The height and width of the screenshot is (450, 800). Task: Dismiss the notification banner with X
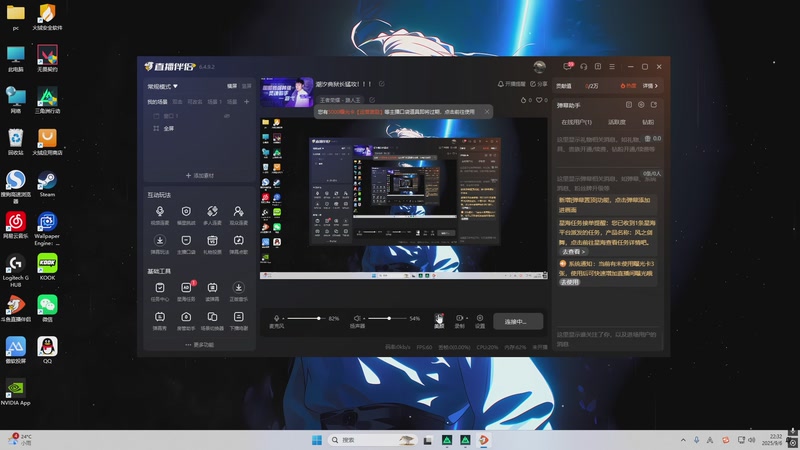point(487,112)
